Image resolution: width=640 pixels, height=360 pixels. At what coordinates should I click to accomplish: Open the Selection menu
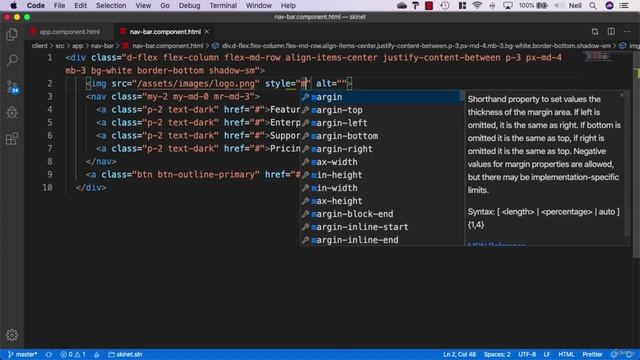tap(111, 5)
